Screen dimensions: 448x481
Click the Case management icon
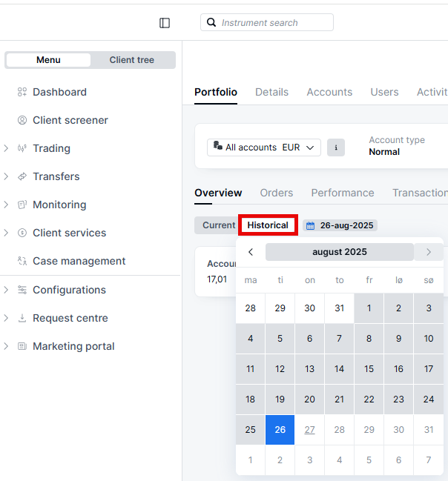(x=22, y=261)
